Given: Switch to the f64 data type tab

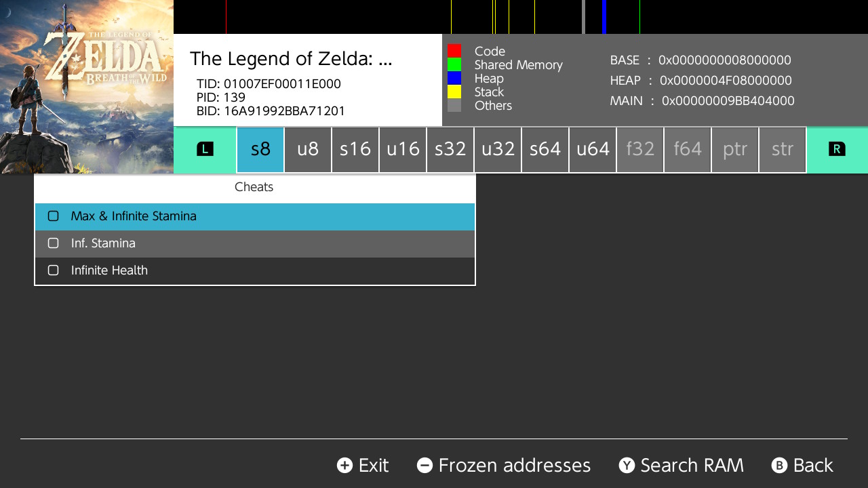Looking at the screenshot, I should click(x=688, y=150).
